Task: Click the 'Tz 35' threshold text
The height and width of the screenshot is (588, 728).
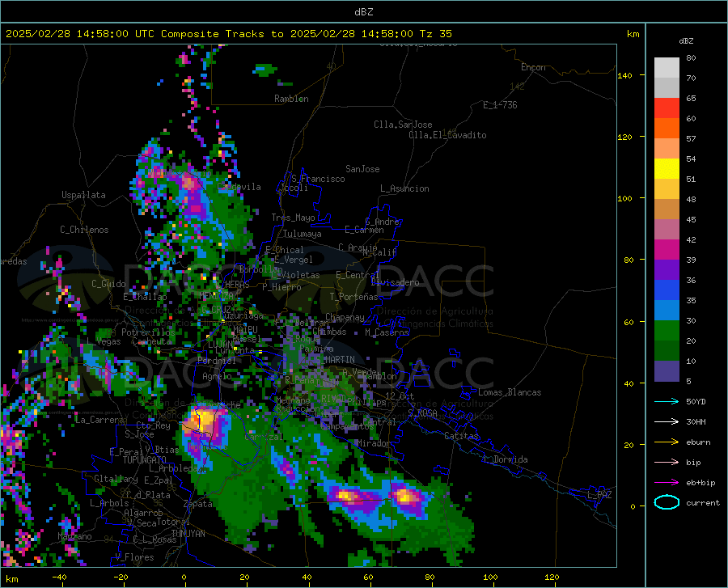Action: [435, 34]
